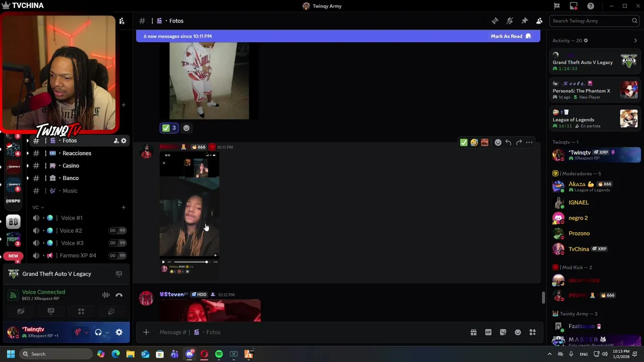644x362 pixels.
Task: Expand Activity panel chevron arrow
Action: click(635, 41)
